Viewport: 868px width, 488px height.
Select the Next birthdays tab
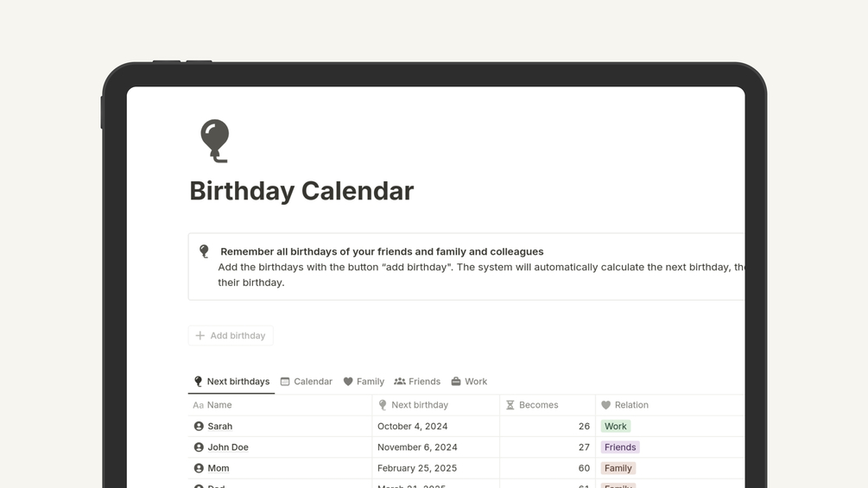231,382
